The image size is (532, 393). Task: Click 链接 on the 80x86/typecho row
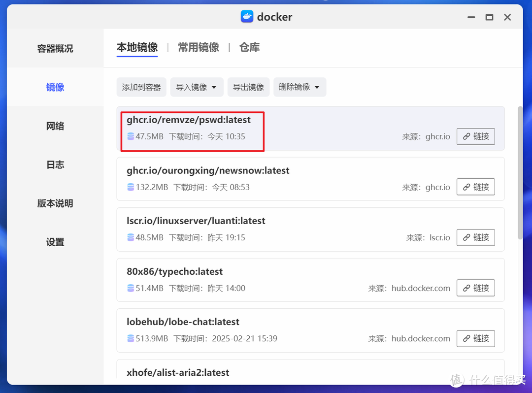click(475, 288)
